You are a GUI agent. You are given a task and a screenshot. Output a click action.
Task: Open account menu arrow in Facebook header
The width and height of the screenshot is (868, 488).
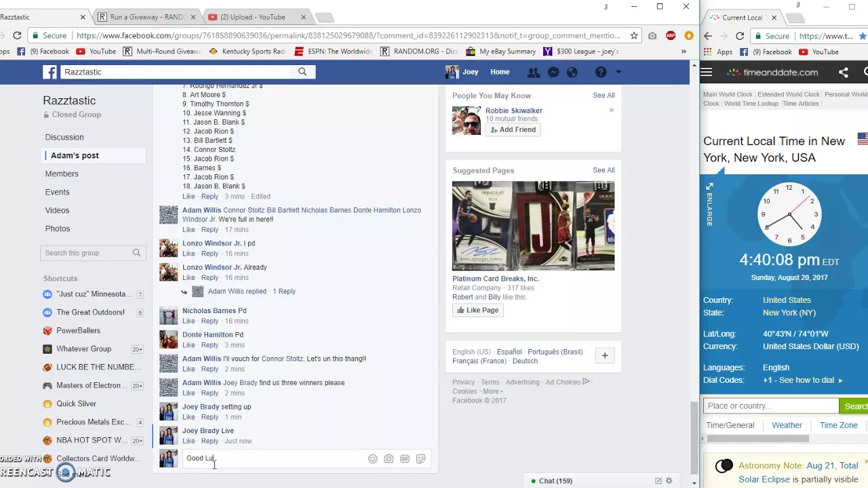click(x=618, y=73)
